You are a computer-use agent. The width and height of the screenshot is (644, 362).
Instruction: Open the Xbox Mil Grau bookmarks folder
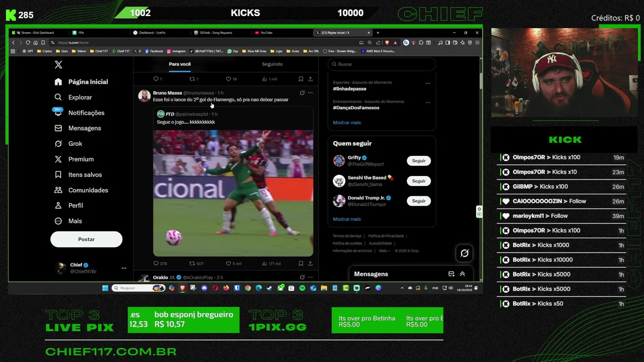pos(255,51)
